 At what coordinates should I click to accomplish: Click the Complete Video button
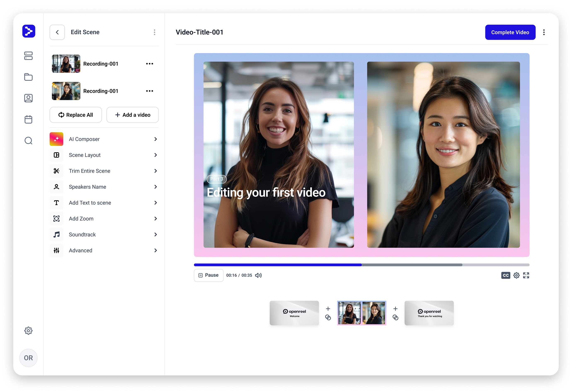[x=510, y=32]
